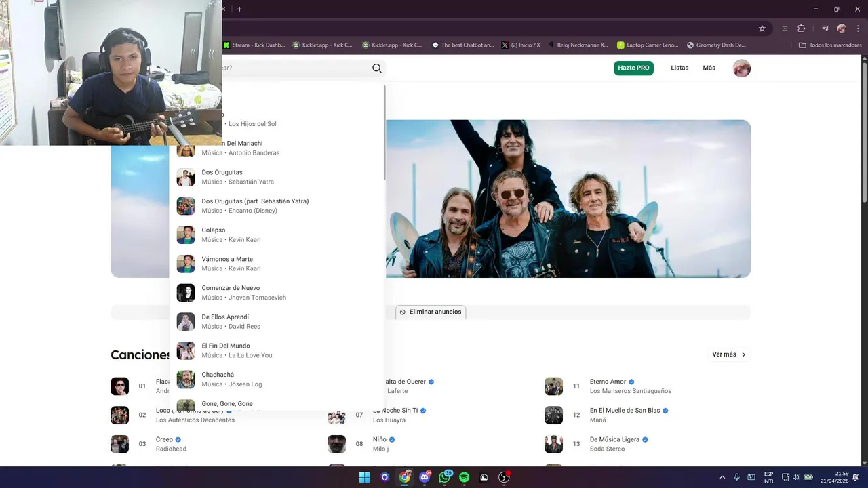The image size is (868, 488).
Task: Open Discord from the taskbar
Action: pyautogui.click(x=425, y=477)
